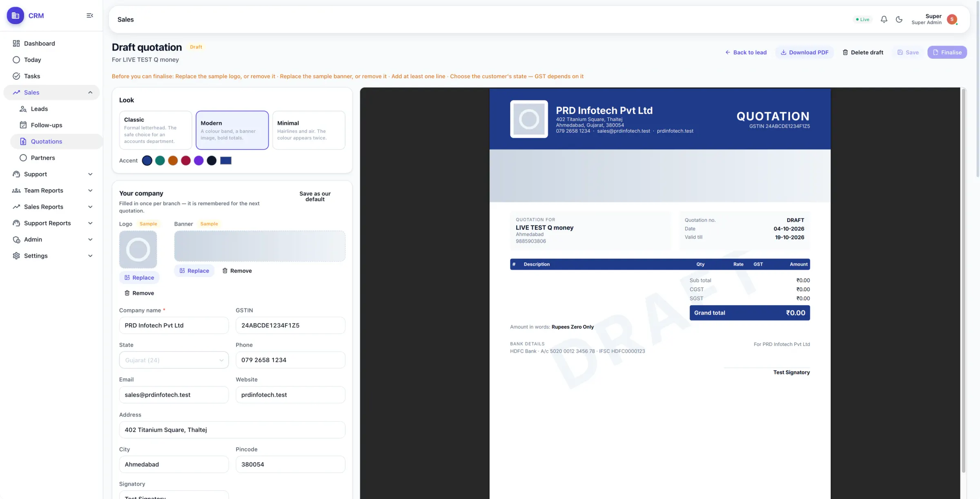
Task: Download the quotation PDF
Action: [804, 52]
